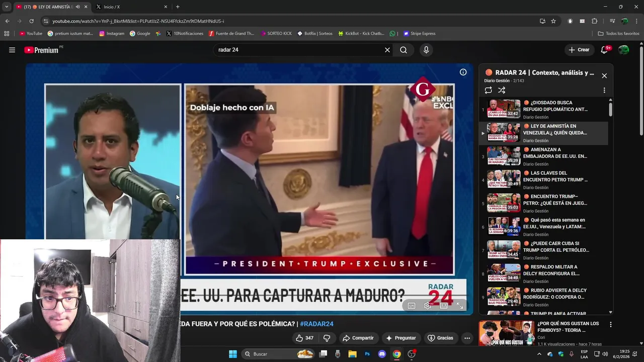Screen dimensions: 644x362
Task: Open player settings gear
Action: (x=428, y=306)
